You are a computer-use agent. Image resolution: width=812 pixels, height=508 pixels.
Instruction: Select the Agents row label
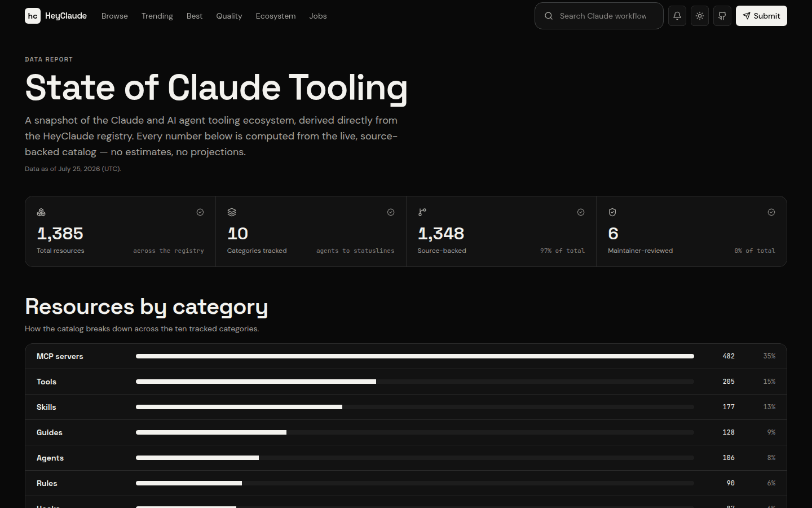50,458
